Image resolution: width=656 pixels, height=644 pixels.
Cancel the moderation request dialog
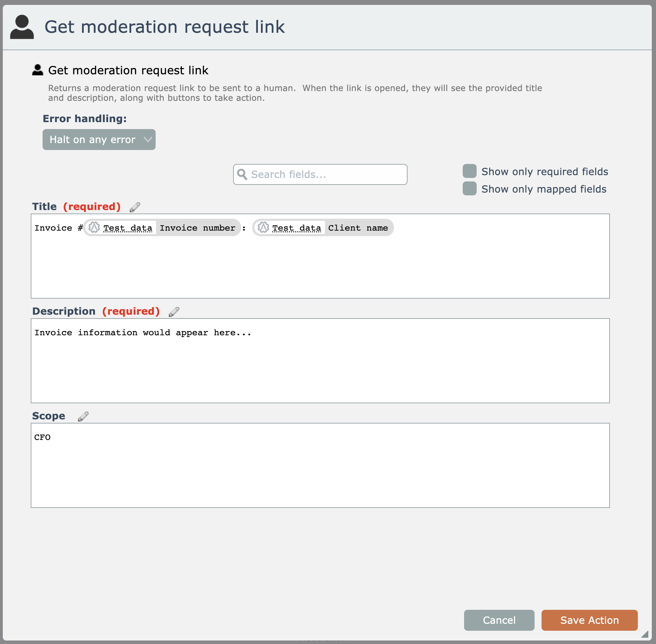(x=499, y=620)
